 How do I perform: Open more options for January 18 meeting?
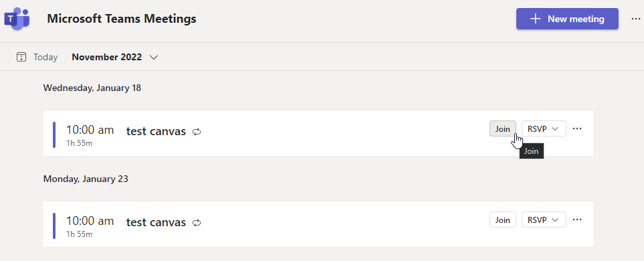click(x=577, y=128)
